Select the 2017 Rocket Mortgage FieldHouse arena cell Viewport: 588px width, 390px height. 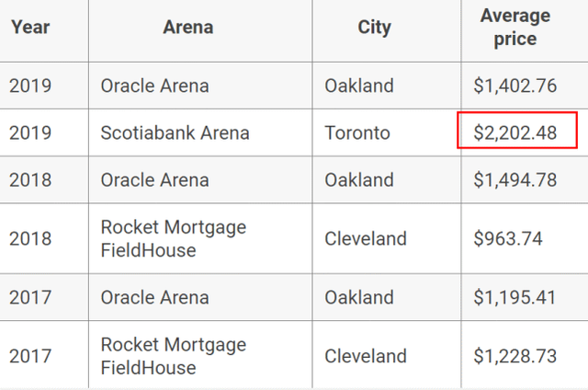[174, 356]
